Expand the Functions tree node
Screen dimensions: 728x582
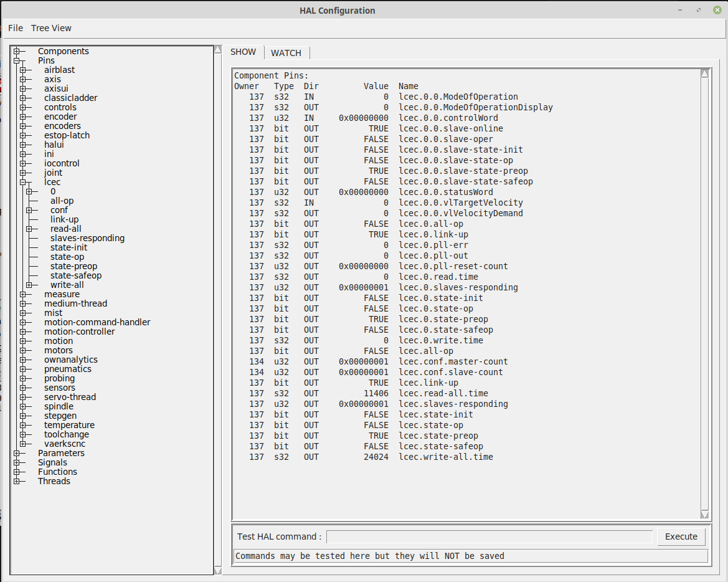17,472
